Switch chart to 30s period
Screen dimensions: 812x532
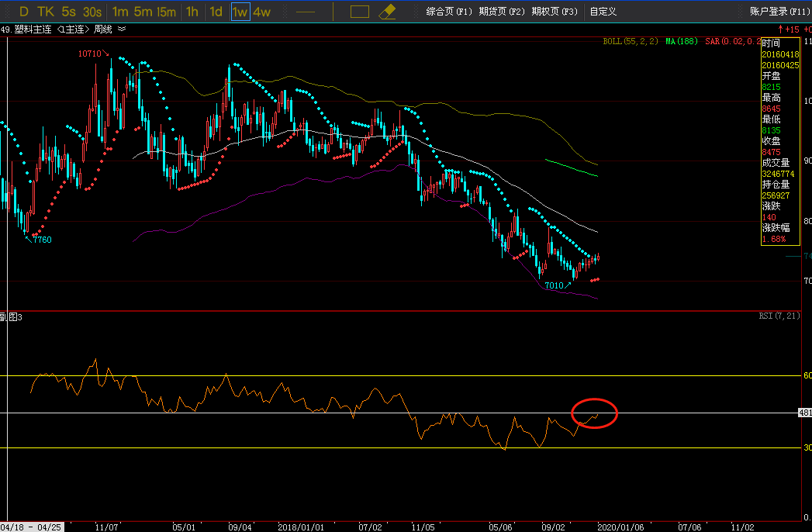(x=92, y=12)
